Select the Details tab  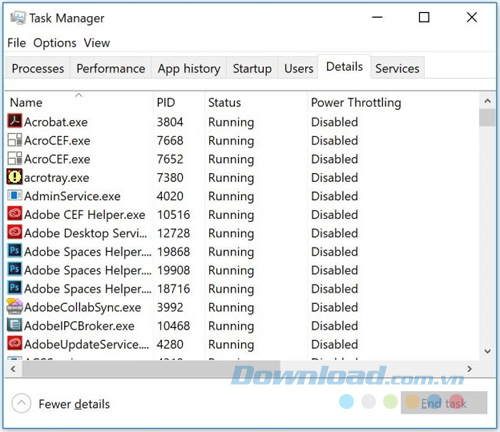[344, 67]
